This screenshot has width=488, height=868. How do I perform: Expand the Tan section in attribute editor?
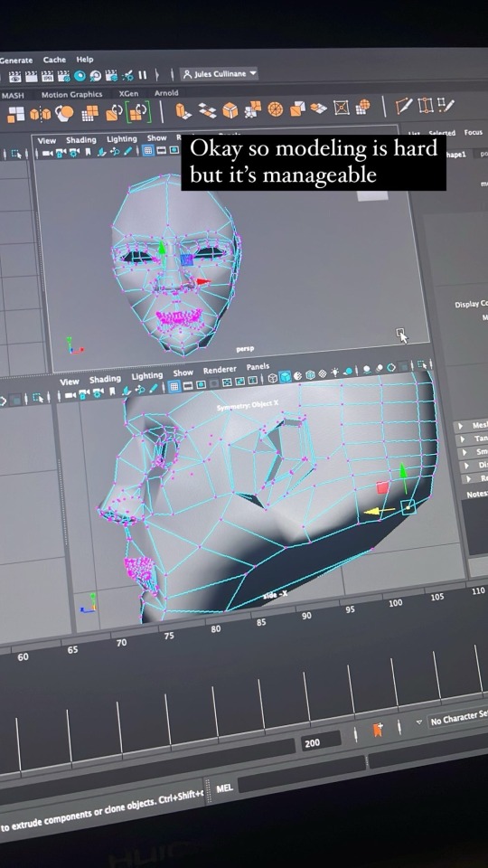click(462, 439)
